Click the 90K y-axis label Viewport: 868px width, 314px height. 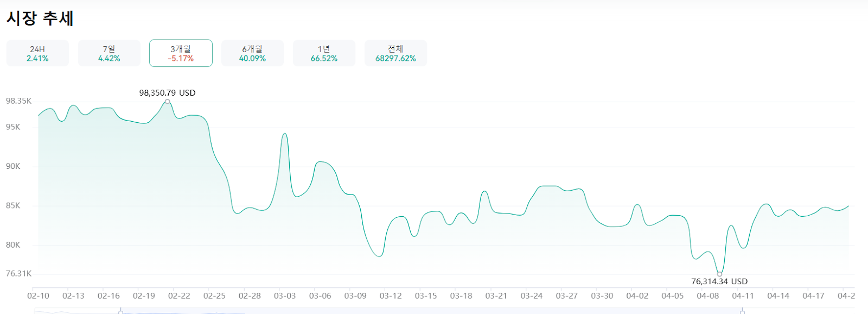point(13,166)
